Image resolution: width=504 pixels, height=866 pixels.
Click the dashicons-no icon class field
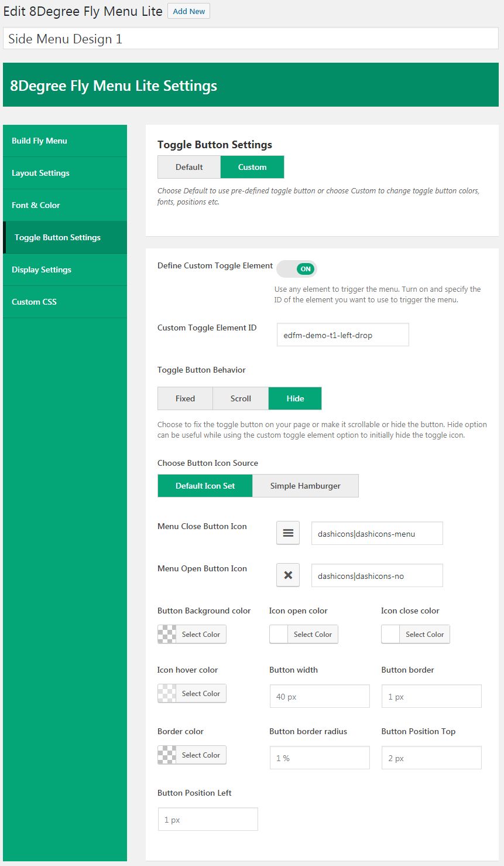point(377,576)
